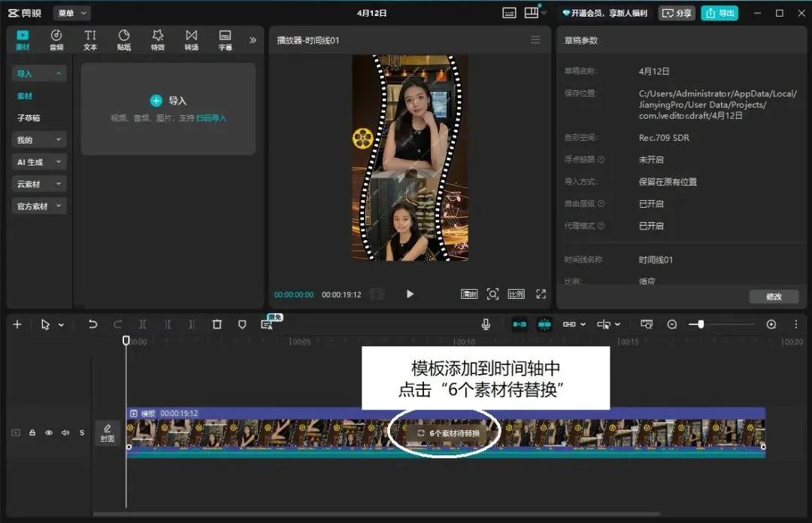Open the 转场 transitions tab
This screenshot has width=812, height=523.
pos(192,40)
